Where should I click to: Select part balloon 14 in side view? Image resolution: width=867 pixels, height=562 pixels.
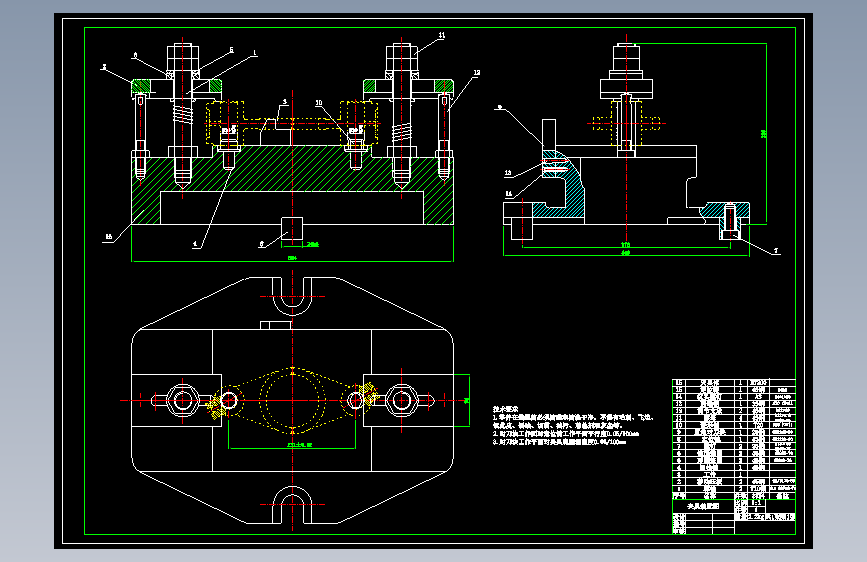pyautogui.click(x=509, y=194)
